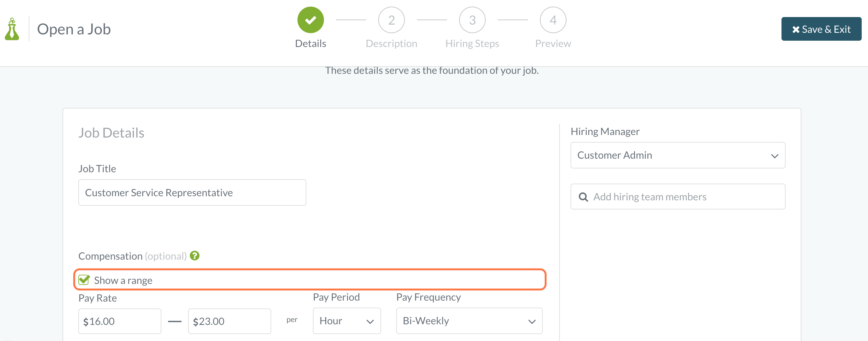Click the Save & Exit button
Viewport: 868px width, 341px height.
point(821,29)
